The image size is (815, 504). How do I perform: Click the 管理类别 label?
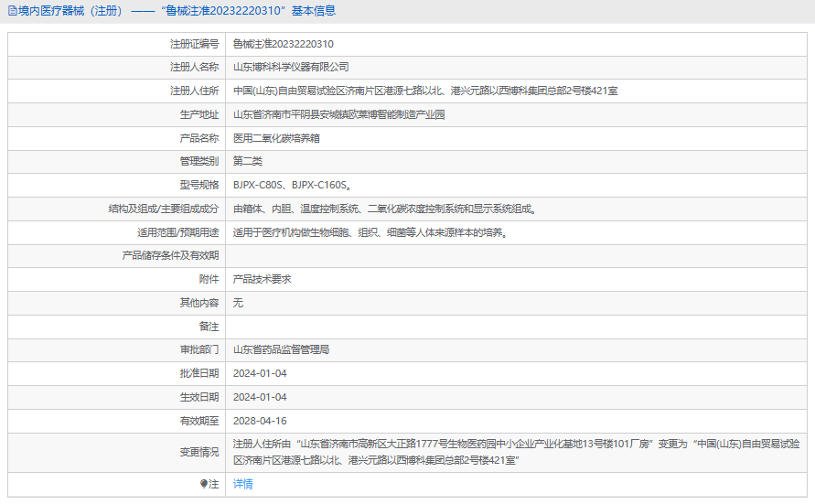(199, 161)
